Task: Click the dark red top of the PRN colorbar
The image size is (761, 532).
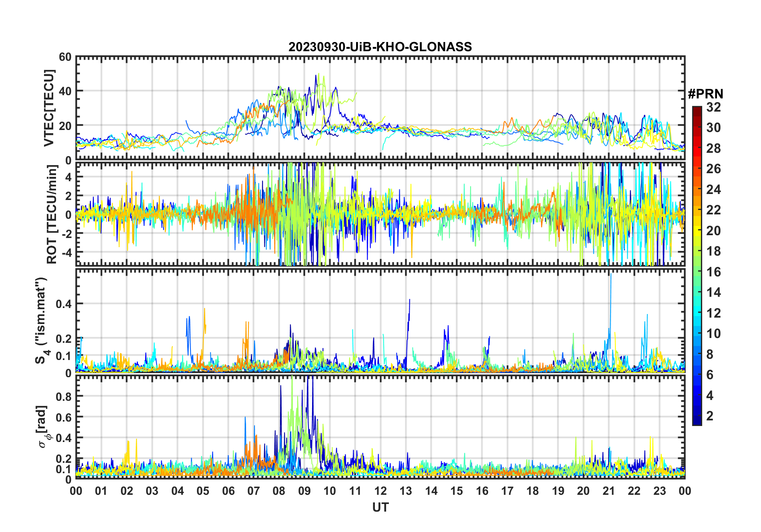Action: pos(697,109)
